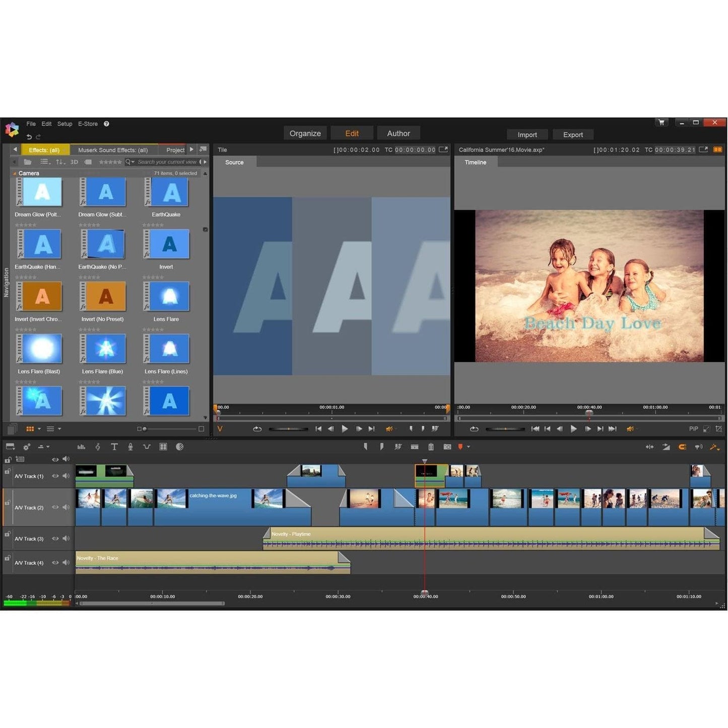This screenshot has width=728, height=728.
Task: Click the shopping cart E-Store icon
Action: click(661, 122)
